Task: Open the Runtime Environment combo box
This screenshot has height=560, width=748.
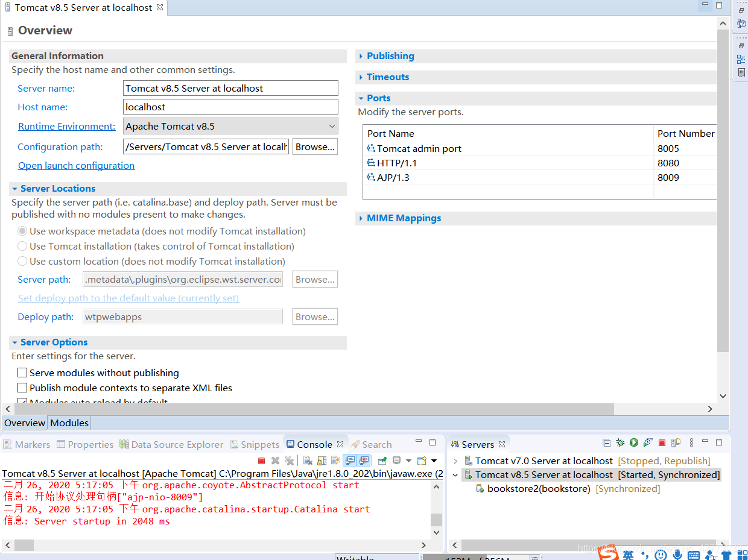Action: [230, 126]
